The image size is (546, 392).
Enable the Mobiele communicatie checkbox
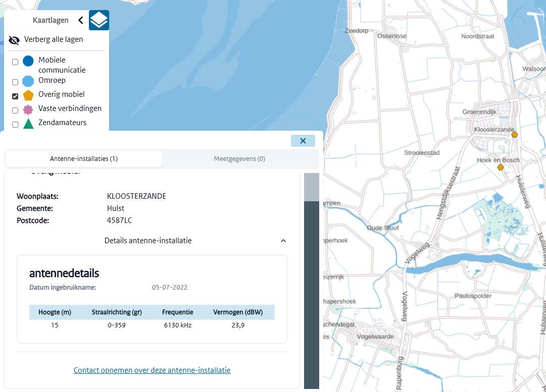tap(15, 62)
